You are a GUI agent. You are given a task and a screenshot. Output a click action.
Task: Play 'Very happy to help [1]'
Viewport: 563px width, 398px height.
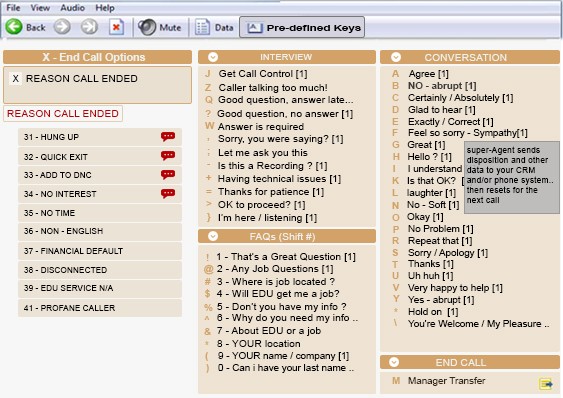pos(455,288)
